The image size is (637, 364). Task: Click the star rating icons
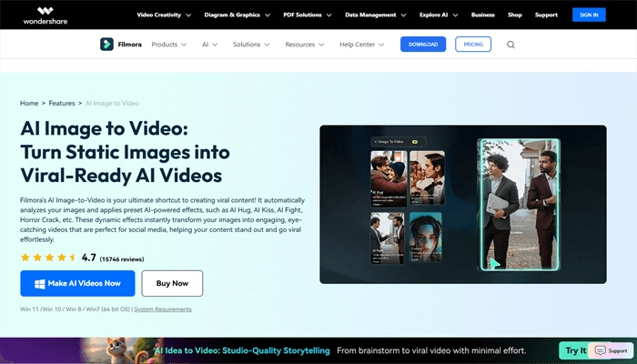point(48,258)
